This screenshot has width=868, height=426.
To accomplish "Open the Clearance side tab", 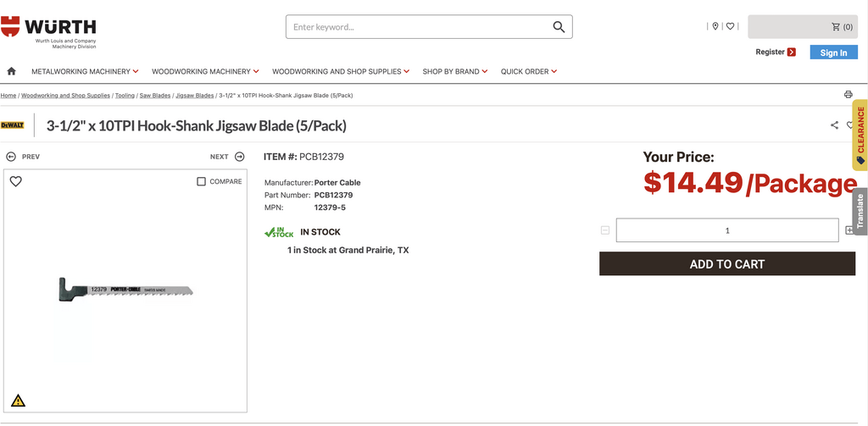I will [x=860, y=135].
